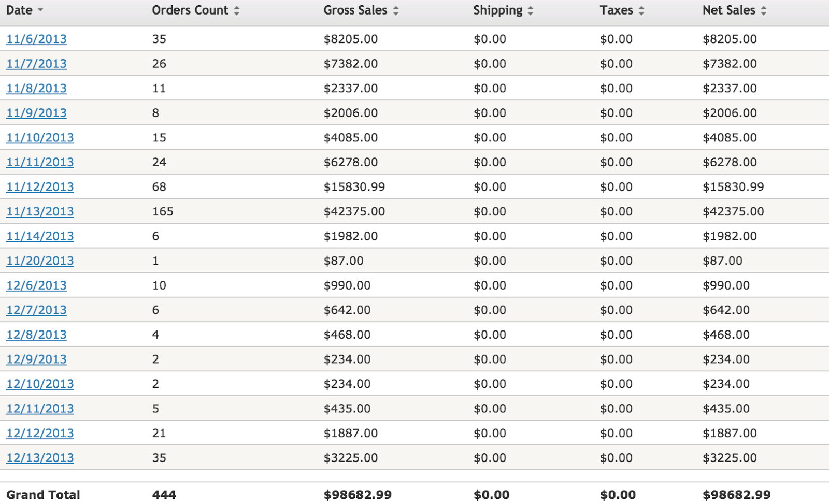
Task: Click the Orders Count sort arrows
Action: click(237, 10)
